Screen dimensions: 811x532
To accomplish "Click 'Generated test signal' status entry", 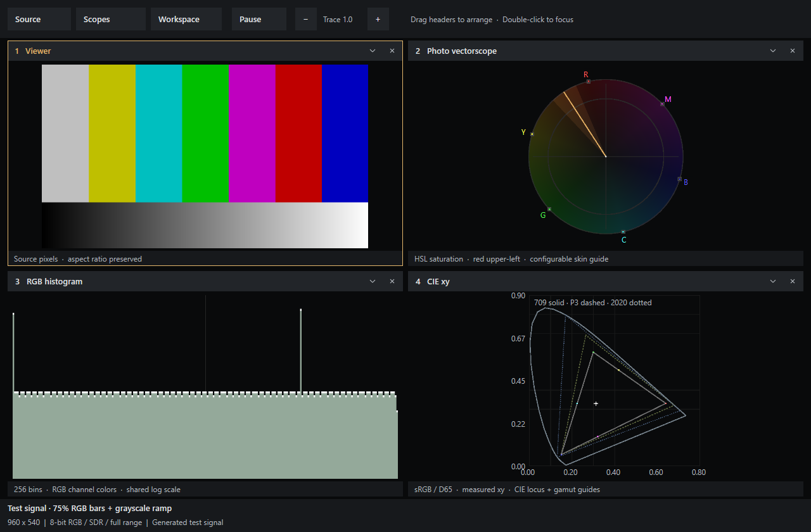I will tap(188, 522).
